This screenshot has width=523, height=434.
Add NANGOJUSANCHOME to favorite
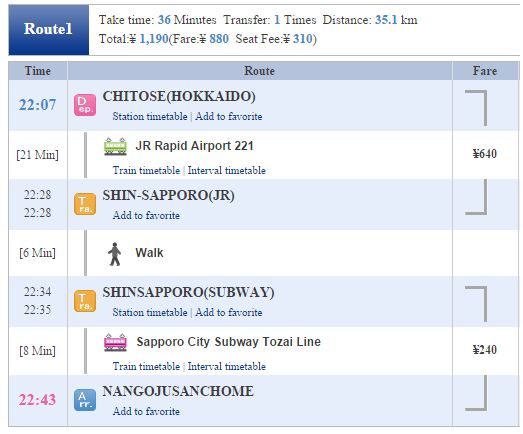click(146, 411)
